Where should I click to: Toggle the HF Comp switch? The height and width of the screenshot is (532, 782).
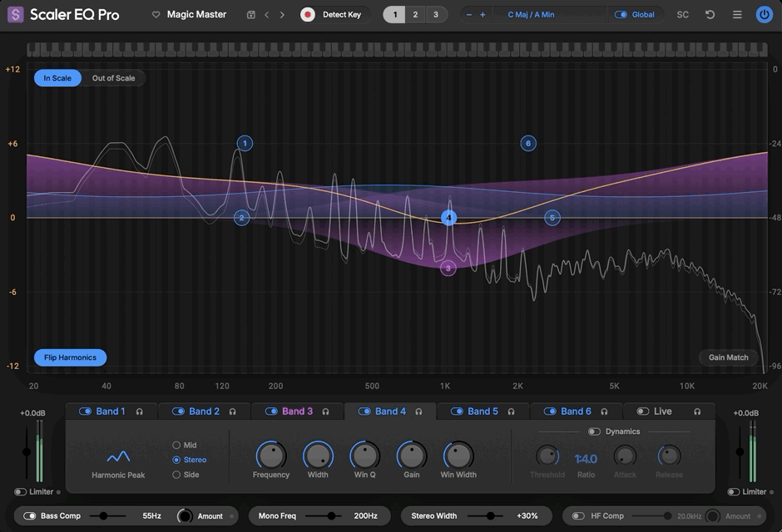pos(578,516)
